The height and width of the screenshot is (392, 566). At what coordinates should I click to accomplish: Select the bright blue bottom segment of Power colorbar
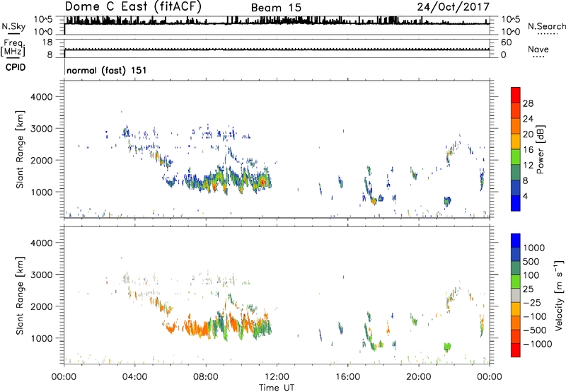pyautogui.click(x=516, y=203)
